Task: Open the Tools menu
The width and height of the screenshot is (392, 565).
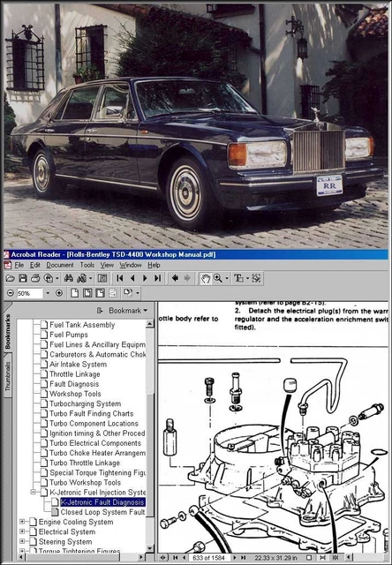Action: point(87,265)
